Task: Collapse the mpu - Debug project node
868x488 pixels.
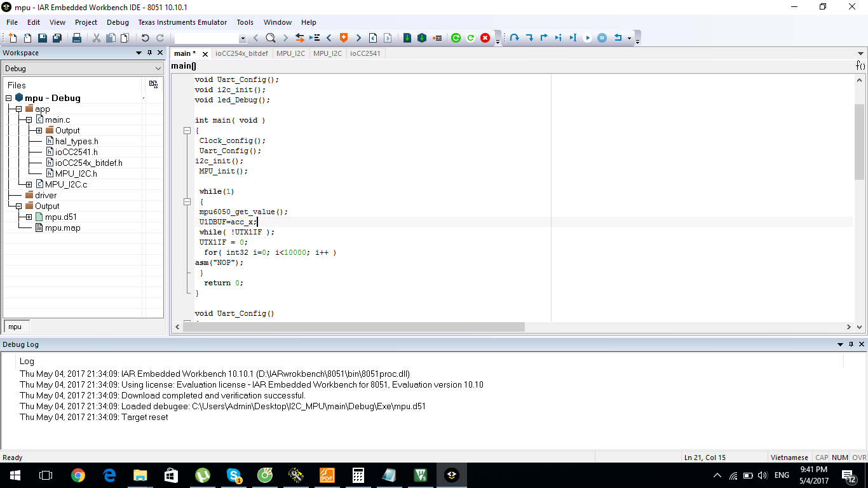Action: pos(9,98)
